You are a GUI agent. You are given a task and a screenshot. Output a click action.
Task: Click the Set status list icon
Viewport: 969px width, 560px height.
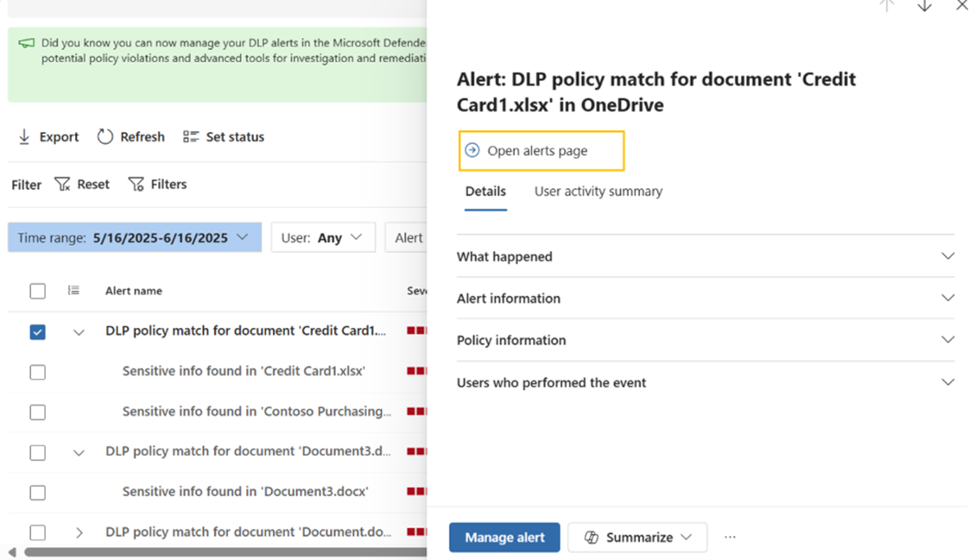pyautogui.click(x=190, y=136)
